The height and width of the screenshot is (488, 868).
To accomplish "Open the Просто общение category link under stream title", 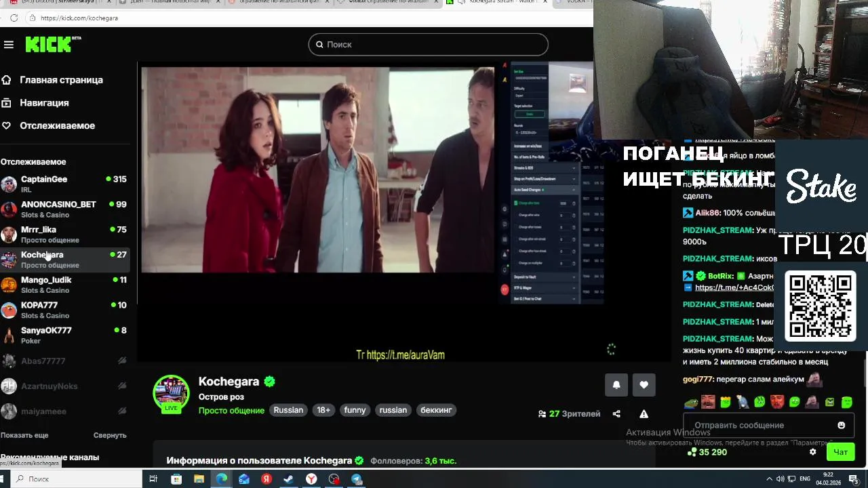I will pyautogui.click(x=231, y=410).
